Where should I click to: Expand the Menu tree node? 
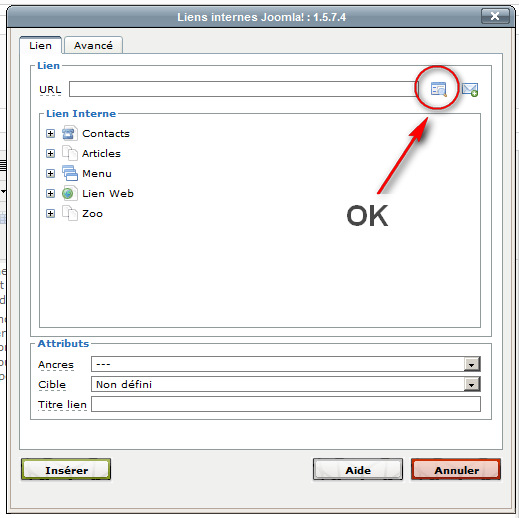pyautogui.click(x=50, y=174)
